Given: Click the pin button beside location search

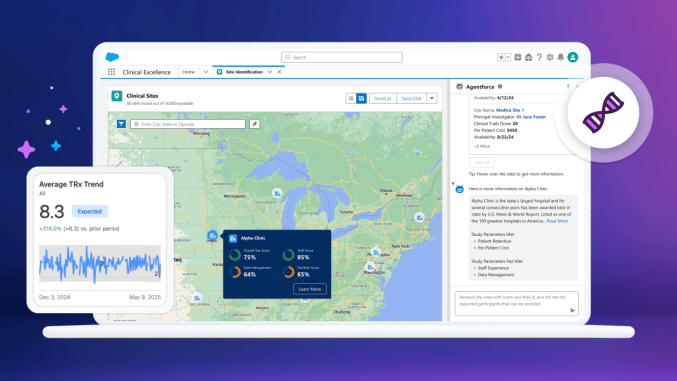Looking at the screenshot, I should point(254,124).
